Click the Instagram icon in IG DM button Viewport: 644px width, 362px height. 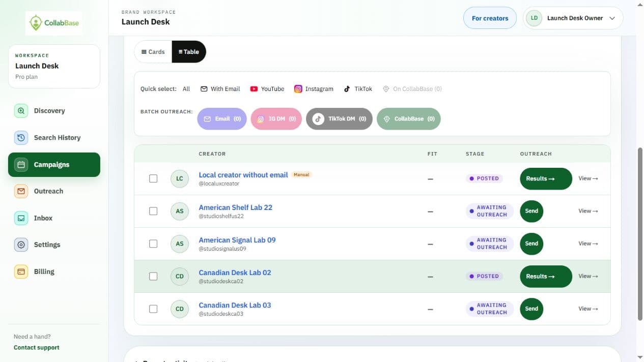click(x=261, y=119)
